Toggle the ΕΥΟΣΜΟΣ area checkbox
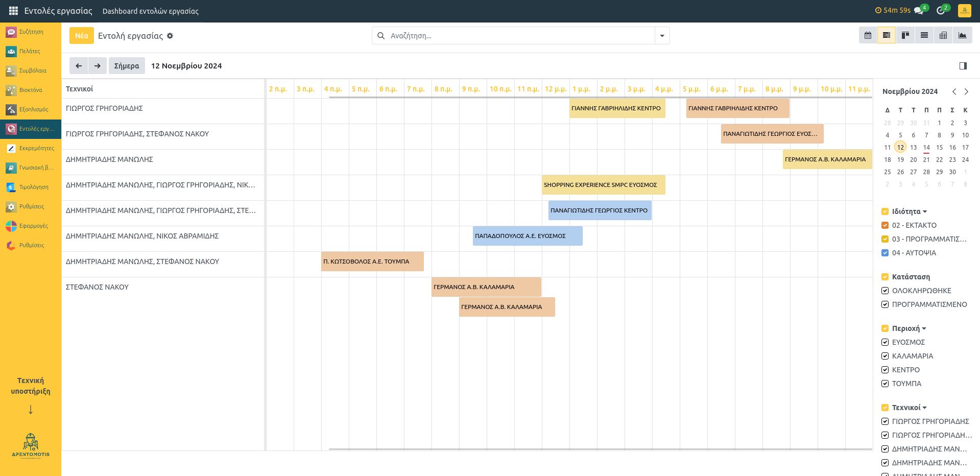The height and width of the screenshot is (476, 980). (885, 342)
